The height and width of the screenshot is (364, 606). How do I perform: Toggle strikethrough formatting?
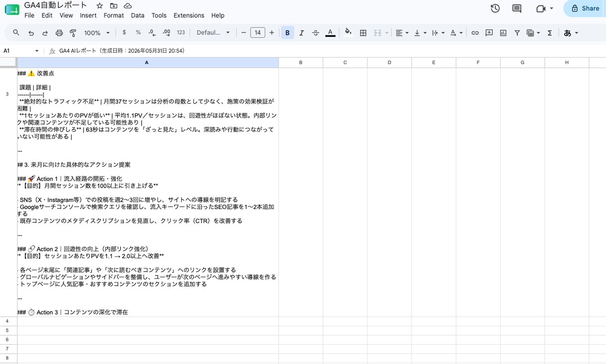click(x=315, y=33)
